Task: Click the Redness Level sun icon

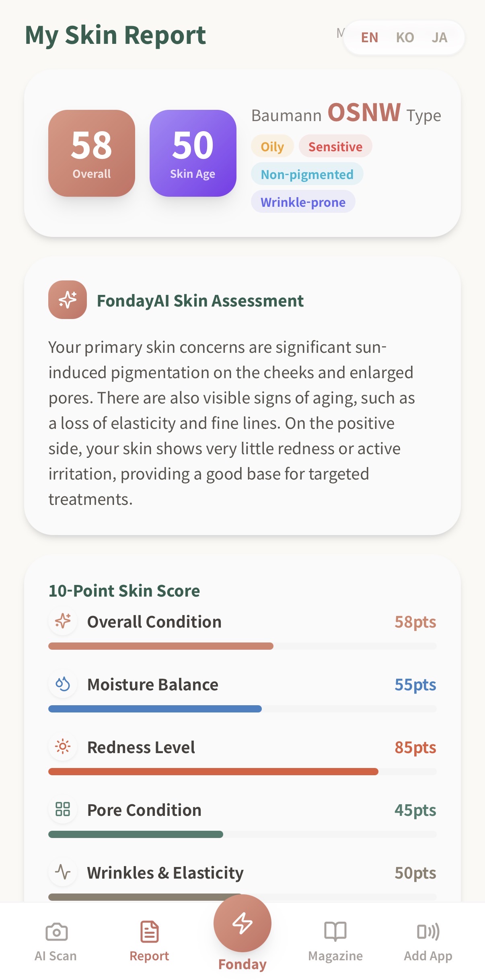Action: coord(63,747)
